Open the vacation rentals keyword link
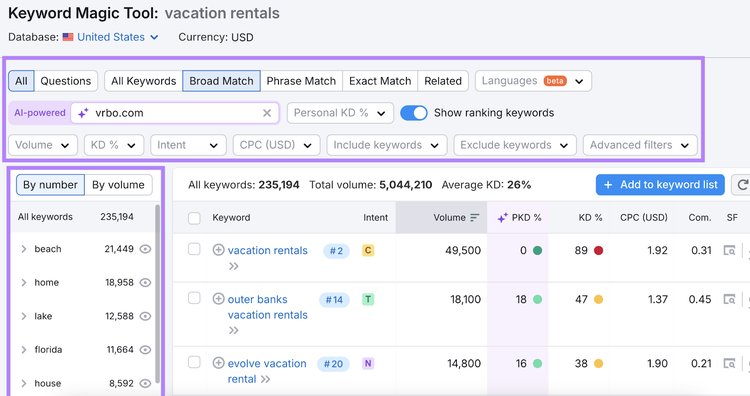This screenshot has height=396, width=750. (x=267, y=250)
